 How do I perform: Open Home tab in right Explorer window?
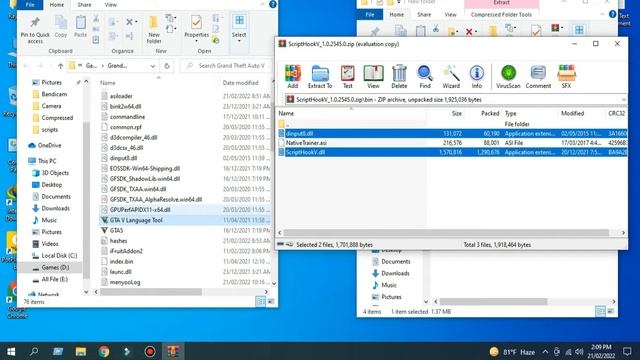tap(396, 15)
